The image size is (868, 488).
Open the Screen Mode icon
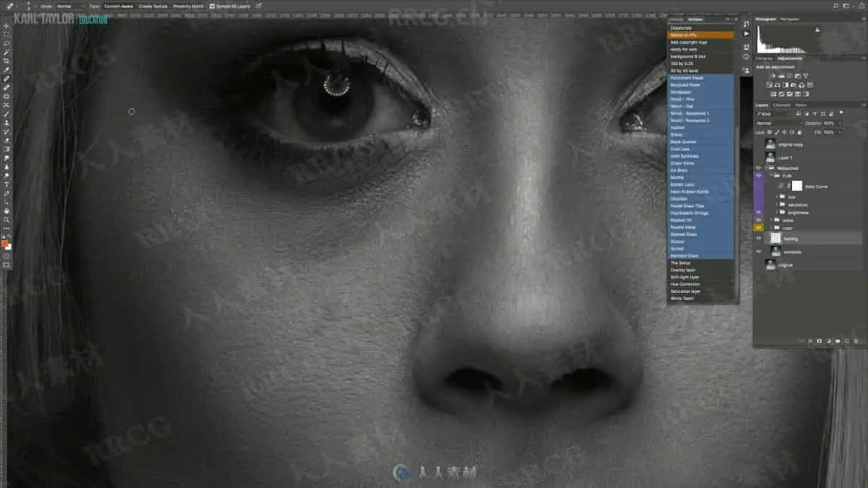7,265
